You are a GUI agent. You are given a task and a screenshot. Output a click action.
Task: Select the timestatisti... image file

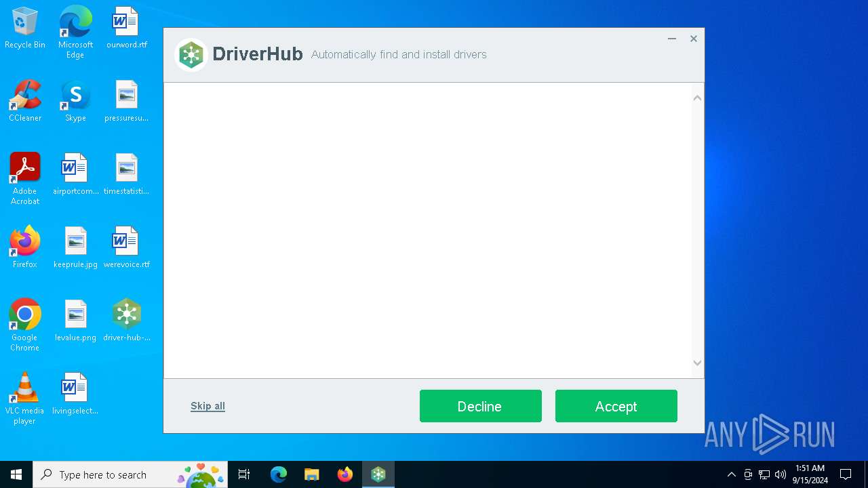pyautogui.click(x=127, y=175)
